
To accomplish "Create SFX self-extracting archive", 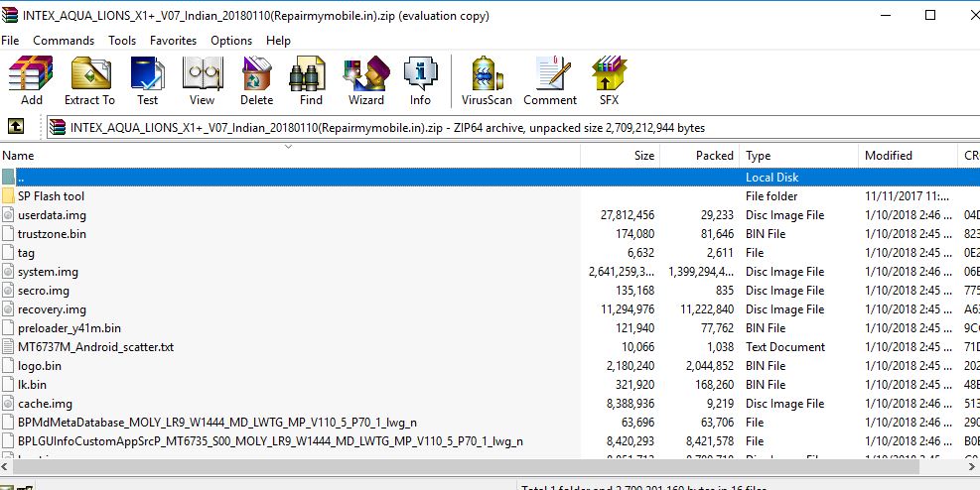I will tap(609, 80).
